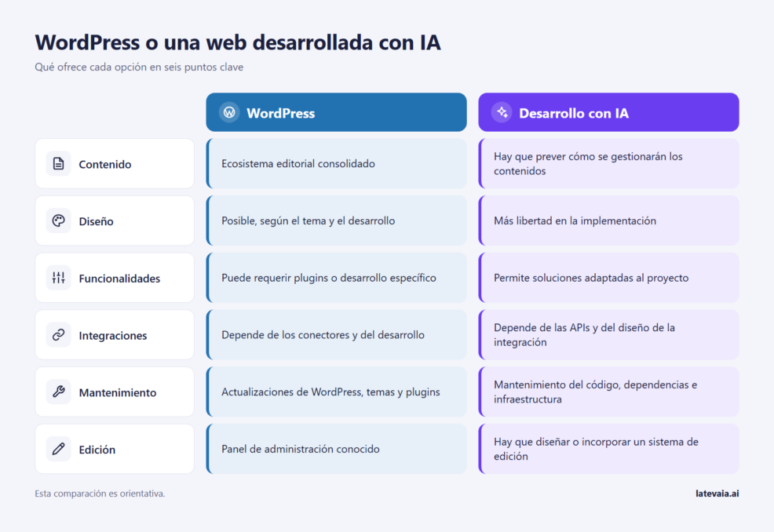Click the sparkle icon beside Desarrollo con IA
This screenshot has width=774, height=532.
(x=502, y=112)
